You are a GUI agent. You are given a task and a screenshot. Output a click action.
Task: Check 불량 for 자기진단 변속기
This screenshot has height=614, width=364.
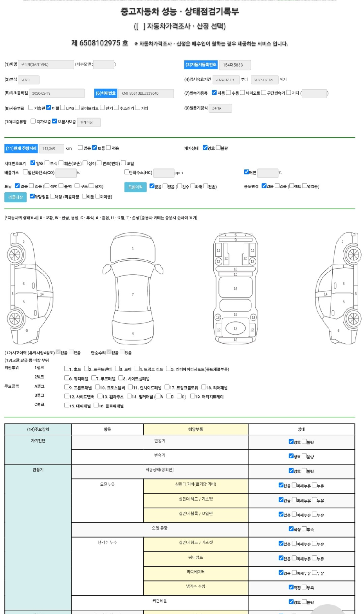pyautogui.click(x=304, y=456)
